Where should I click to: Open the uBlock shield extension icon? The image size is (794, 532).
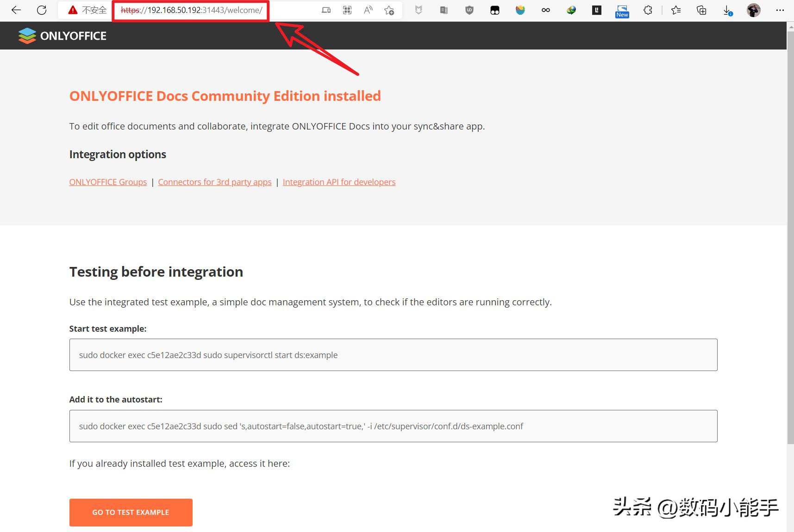469,10
